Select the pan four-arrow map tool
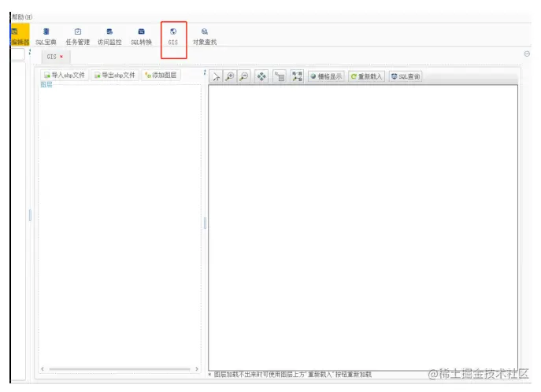The image size is (541, 392). 261,76
